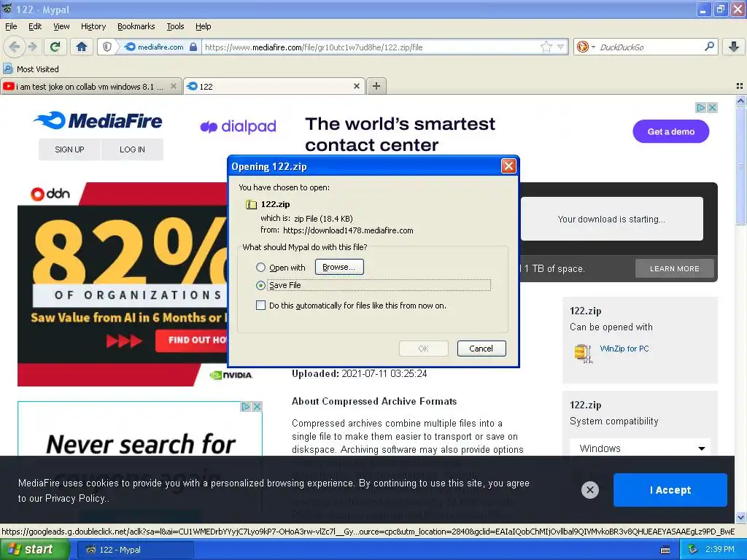Click the LOG IN button

132,149
